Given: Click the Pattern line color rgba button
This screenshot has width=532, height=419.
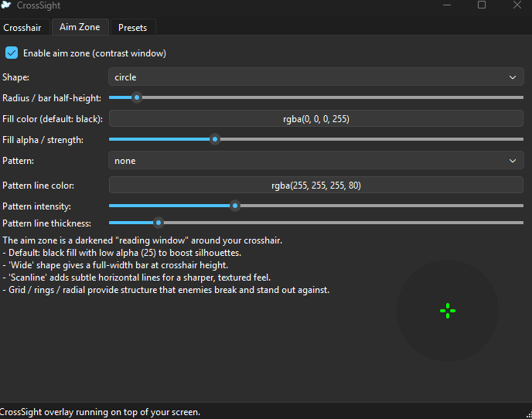Looking at the screenshot, I should 315,186.
